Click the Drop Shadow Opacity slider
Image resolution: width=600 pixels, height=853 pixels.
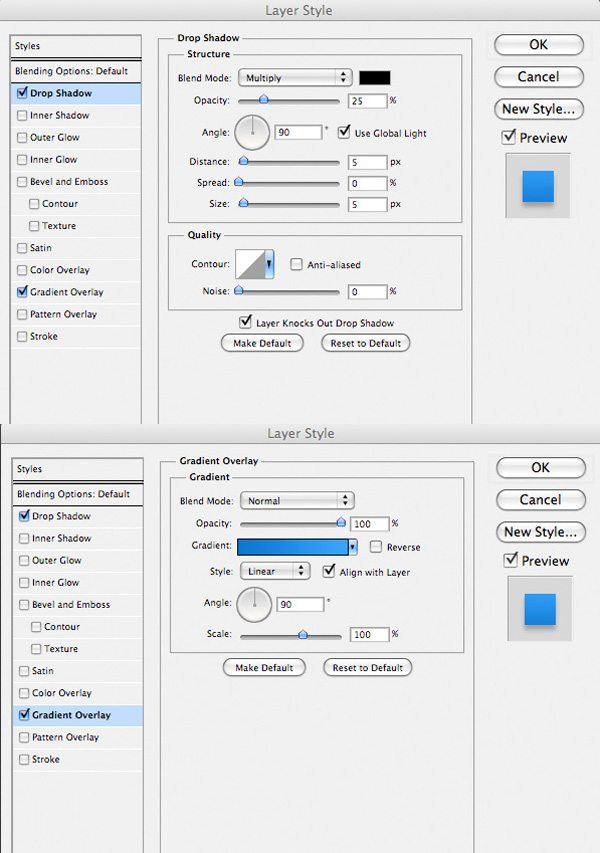point(289,101)
